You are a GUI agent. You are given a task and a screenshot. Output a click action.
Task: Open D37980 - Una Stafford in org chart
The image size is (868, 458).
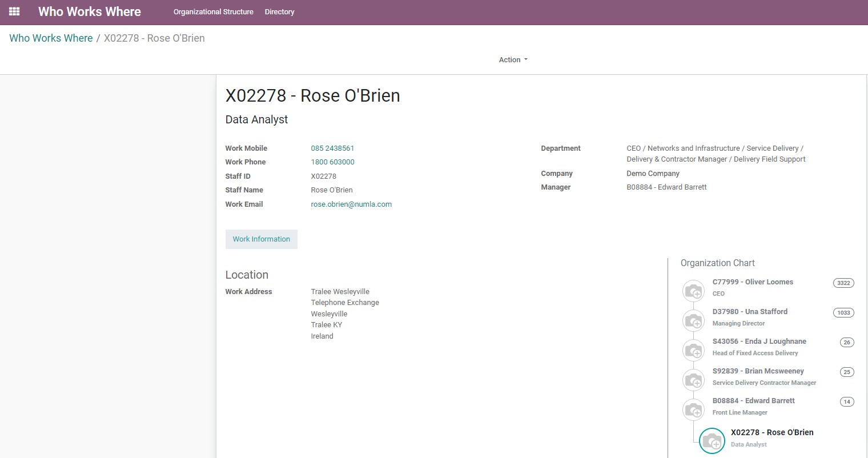coord(750,312)
